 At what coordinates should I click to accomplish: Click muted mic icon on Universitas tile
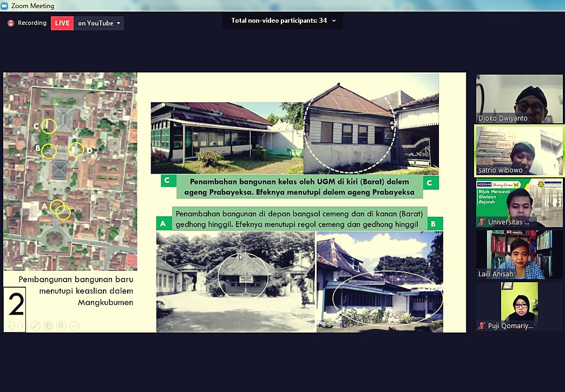[482, 222]
